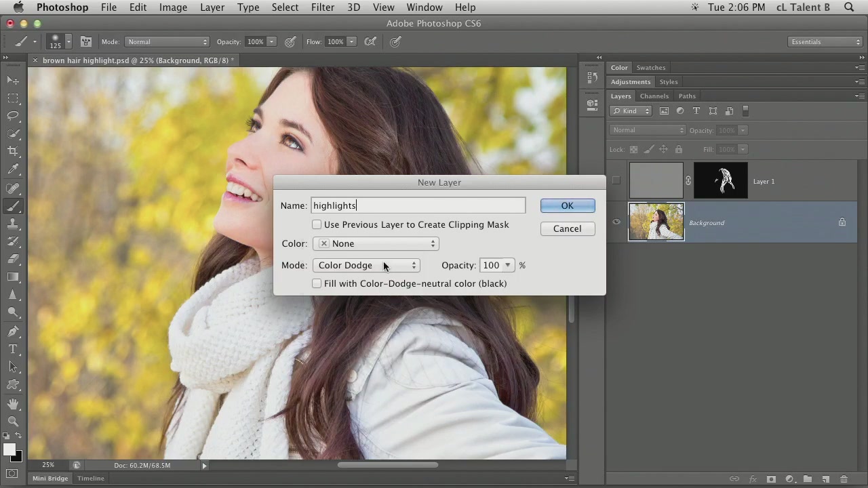Check Use Previous Layer to Create Clipping Mask
This screenshot has width=868, height=488.
[x=317, y=224]
